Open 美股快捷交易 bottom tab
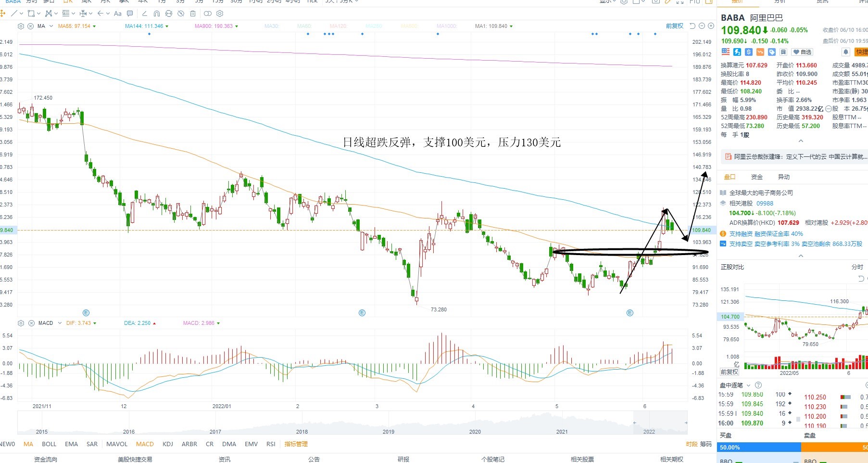This screenshot has width=868, height=463. click(135, 459)
